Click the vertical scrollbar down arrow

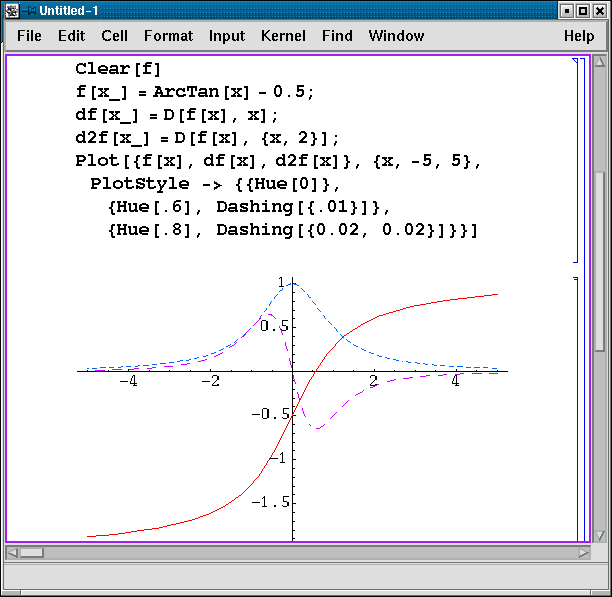pyautogui.click(x=600, y=535)
